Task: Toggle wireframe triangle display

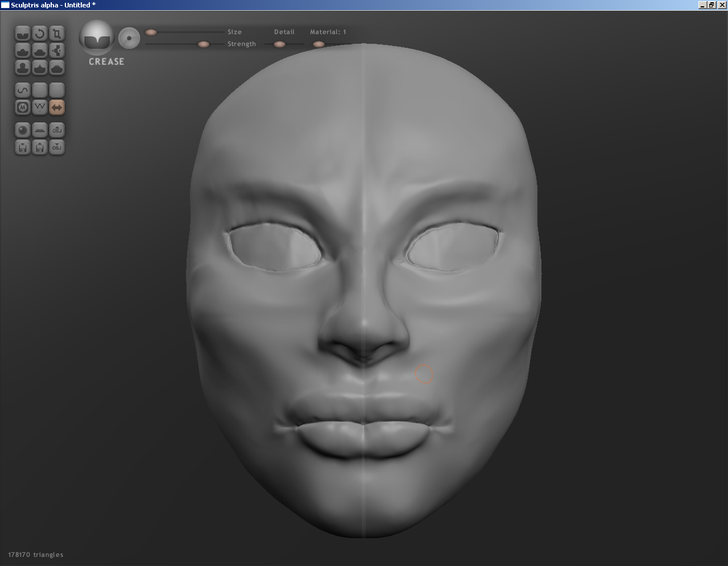Action: [39, 107]
